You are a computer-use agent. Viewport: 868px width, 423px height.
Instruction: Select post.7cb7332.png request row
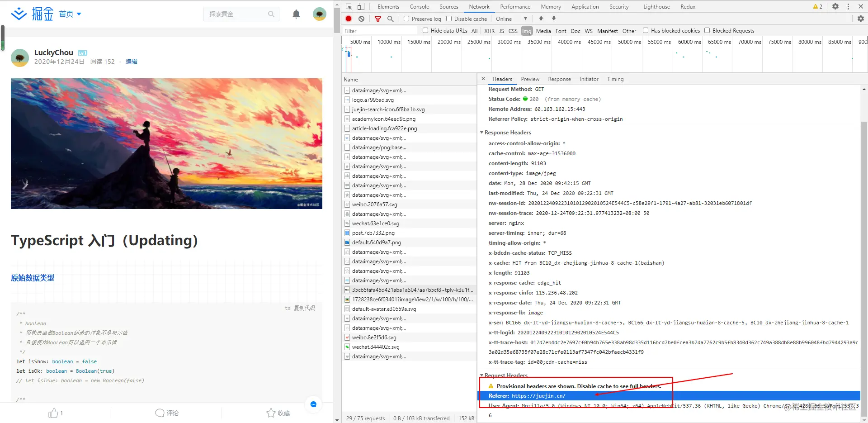coord(409,233)
